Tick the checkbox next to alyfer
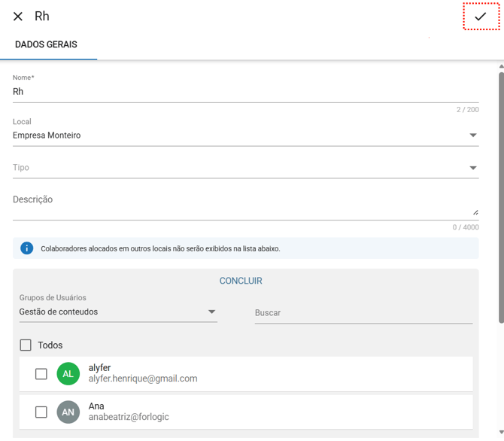Image resolution: width=504 pixels, height=441 pixels. click(41, 374)
